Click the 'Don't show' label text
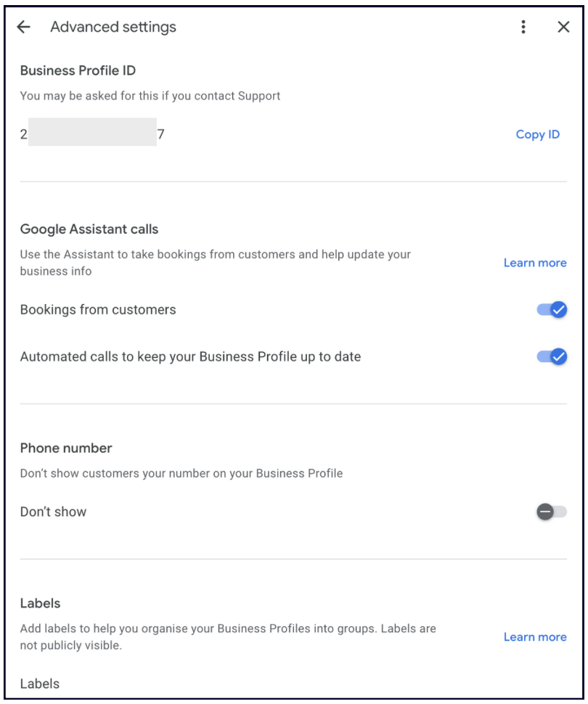This screenshot has height=704, width=588. coord(53,512)
